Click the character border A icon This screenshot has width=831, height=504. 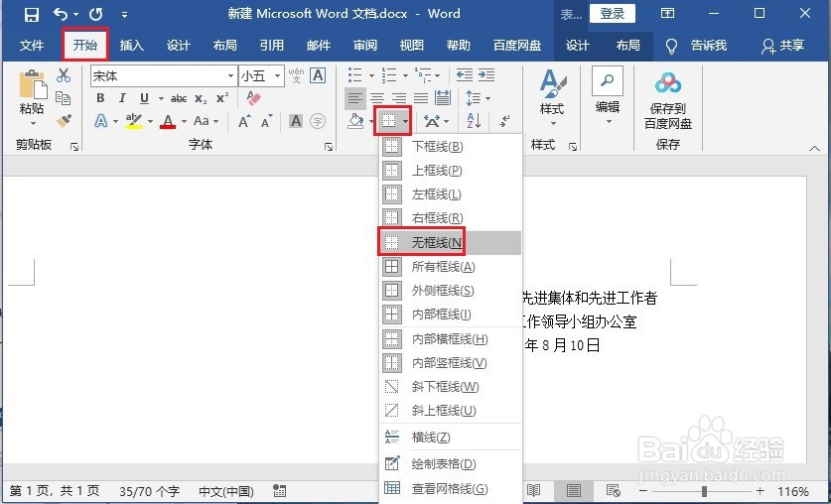tap(318, 75)
